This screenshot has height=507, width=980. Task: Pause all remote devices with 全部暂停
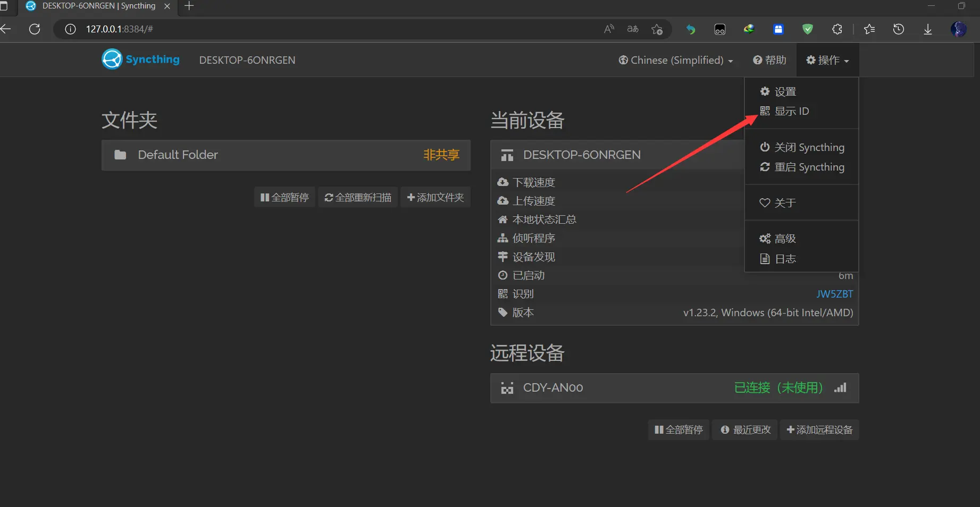(679, 429)
